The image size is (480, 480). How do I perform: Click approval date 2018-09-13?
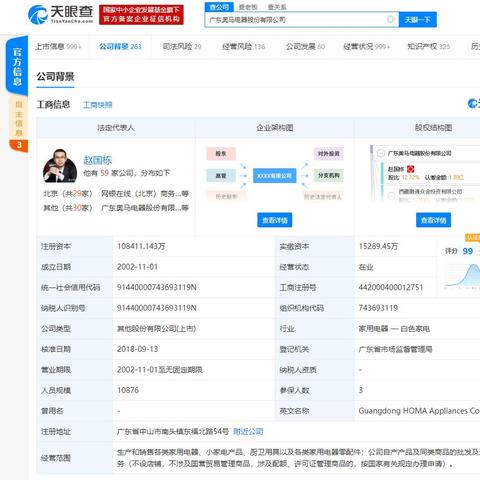click(x=137, y=349)
